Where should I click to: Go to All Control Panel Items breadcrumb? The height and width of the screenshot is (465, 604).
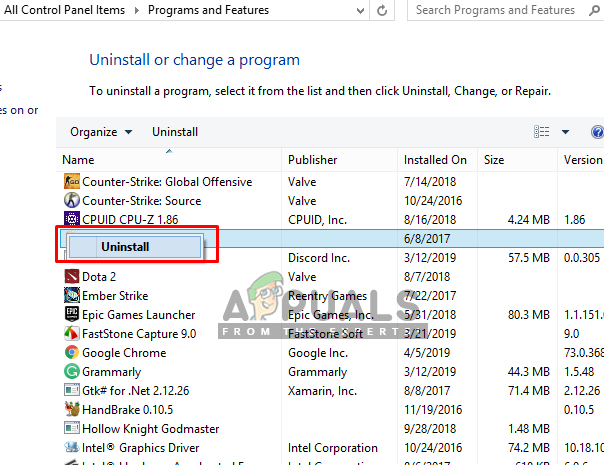pos(65,10)
